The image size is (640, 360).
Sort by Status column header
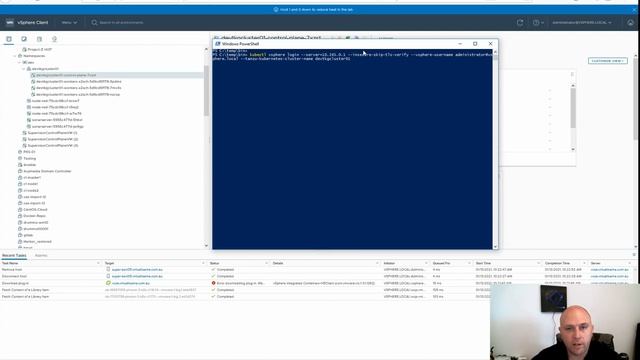coord(214,263)
